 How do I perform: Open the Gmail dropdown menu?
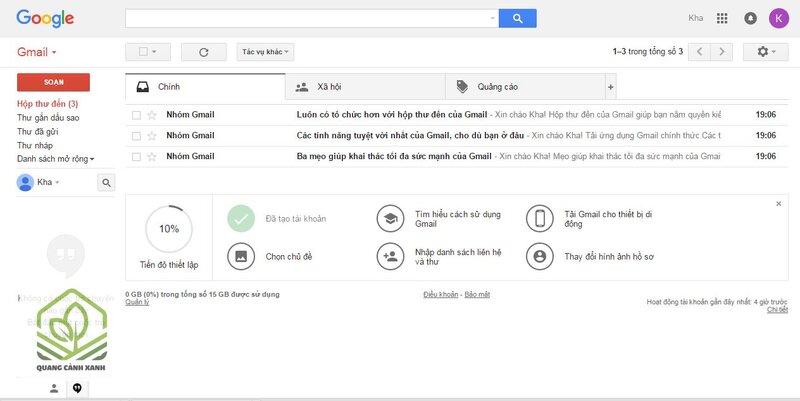(37, 52)
